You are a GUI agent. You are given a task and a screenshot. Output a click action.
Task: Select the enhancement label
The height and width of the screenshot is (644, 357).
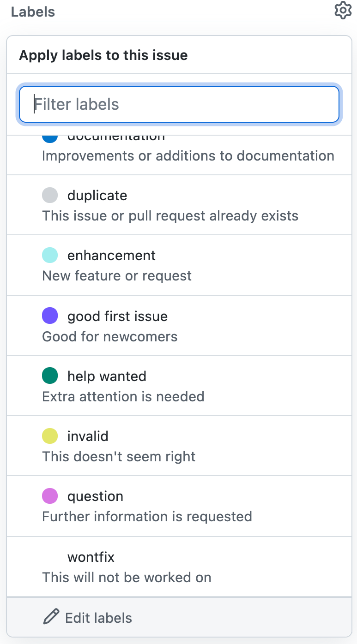pyautogui.click(x=179, y=265)
